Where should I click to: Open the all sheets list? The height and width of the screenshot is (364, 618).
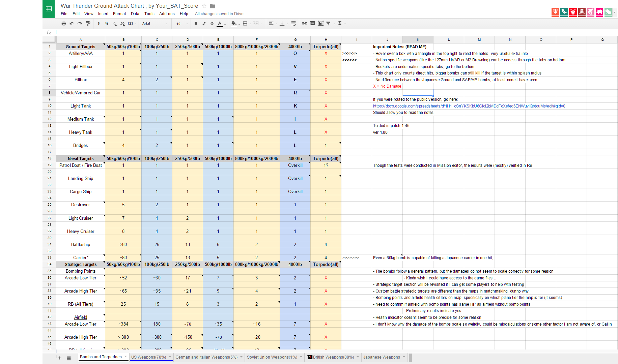click(x=69, y=358)
